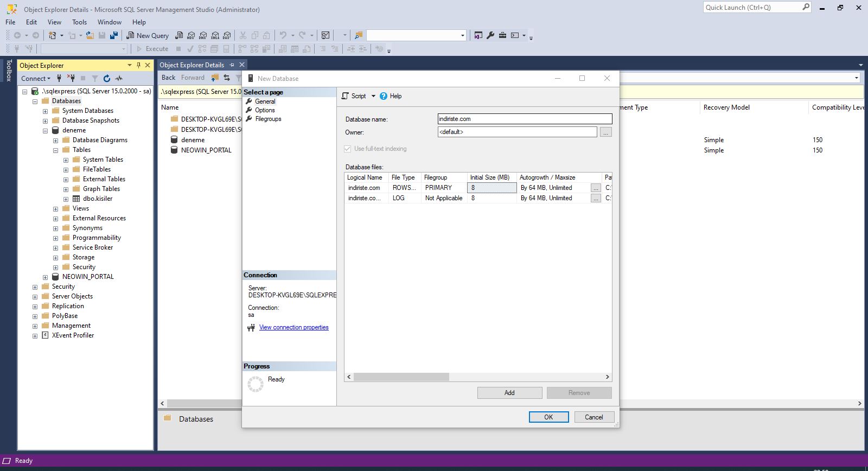Viewport: 868px width, 471px height.
Task: Click the Add button for database files
Action: (509, 393)
